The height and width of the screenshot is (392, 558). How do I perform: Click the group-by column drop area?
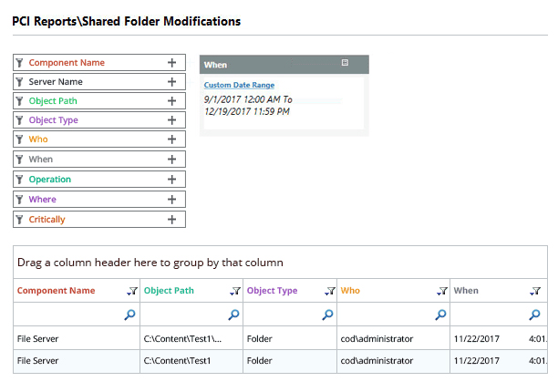point(280,263)
